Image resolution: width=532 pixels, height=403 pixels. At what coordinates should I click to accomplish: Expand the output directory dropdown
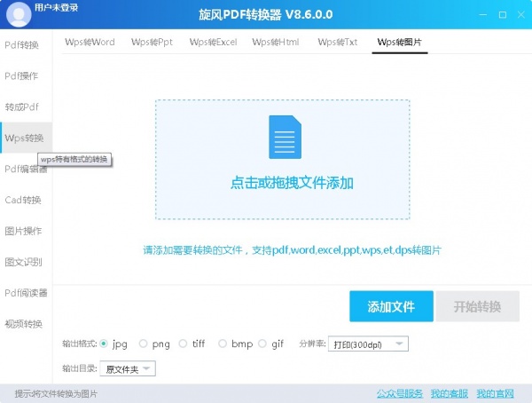pos(128,368)
